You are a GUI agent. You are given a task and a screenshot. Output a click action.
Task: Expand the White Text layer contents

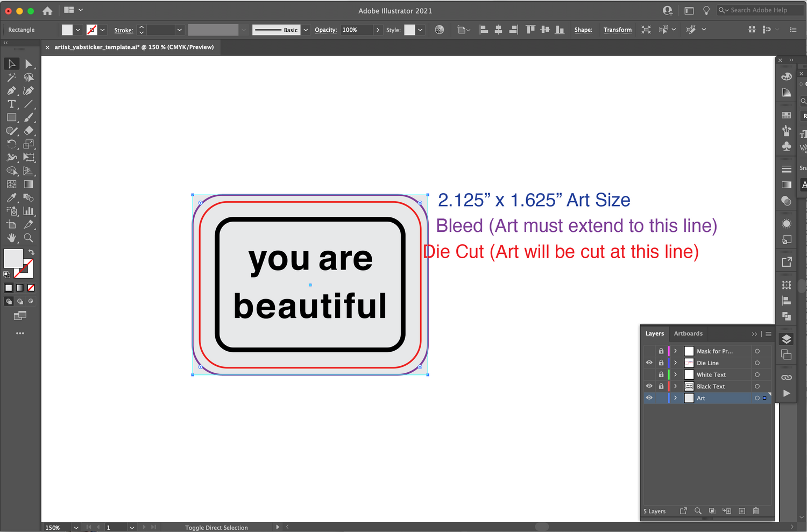tap(676, 375)
